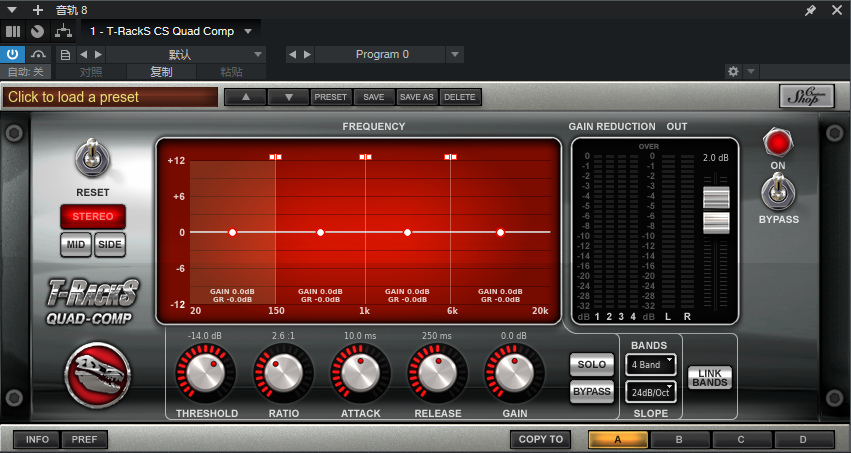This screenshot has height=453, width=851.
Task: Flip the BYPASS toggle switch under ON
Action: [x=778, y=192]
